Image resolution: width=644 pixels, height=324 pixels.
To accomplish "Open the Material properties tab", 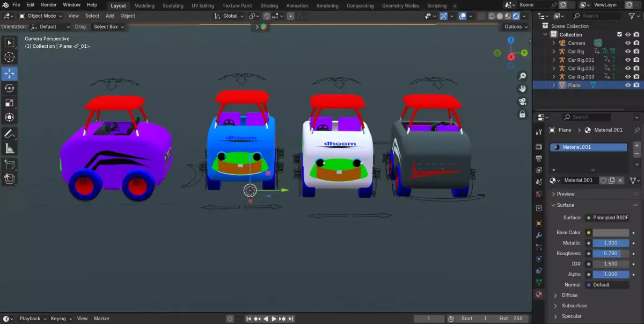I will click(x=539, y=294).
